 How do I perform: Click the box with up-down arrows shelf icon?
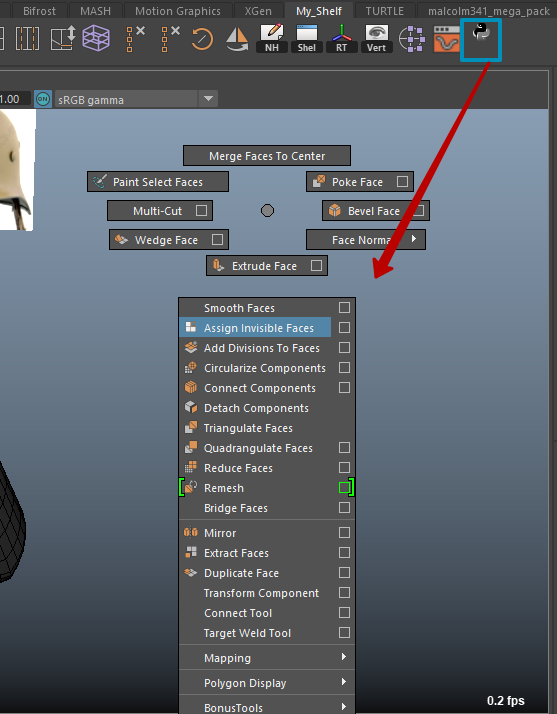(x=63, y=39)
